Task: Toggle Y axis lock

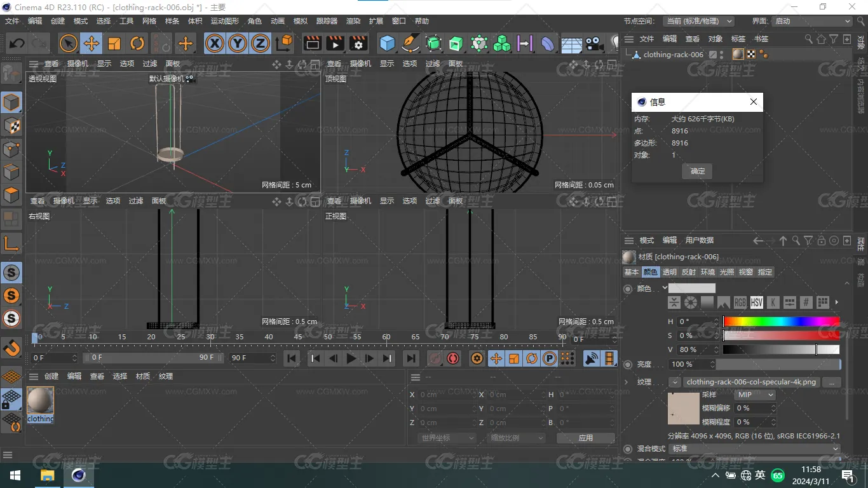Action: pos(238,43)
